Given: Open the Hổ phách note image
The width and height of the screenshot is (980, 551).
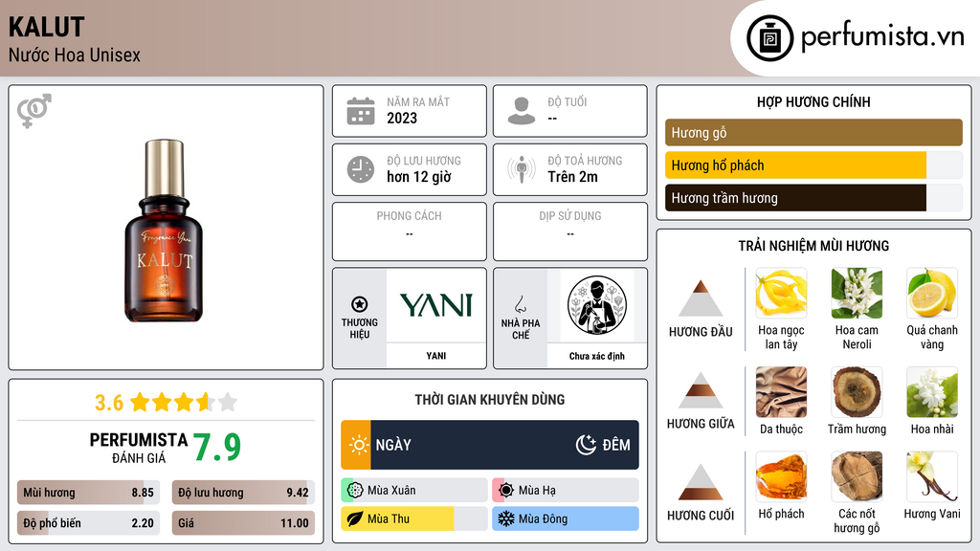Looking at the screenshot, I should point(781,476).
